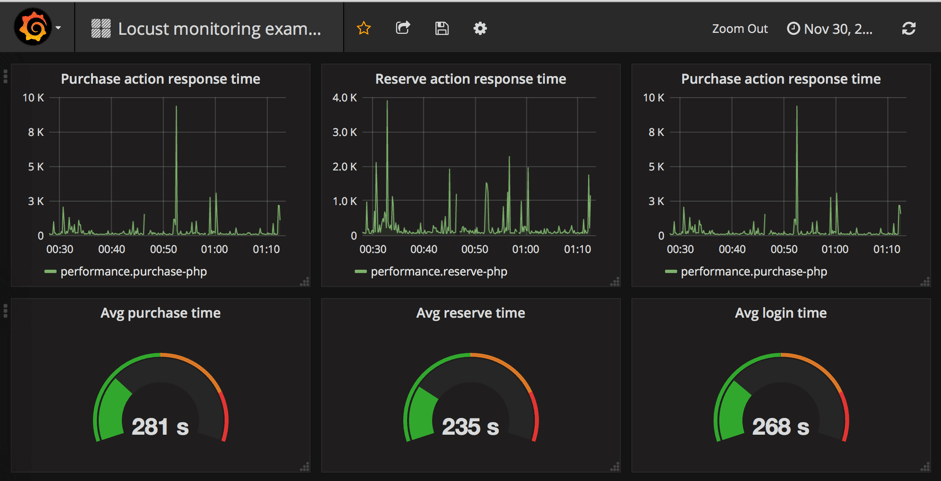941x481 pixels.
Task: Open the Grafana logo main menu
Action: point(31,27)
